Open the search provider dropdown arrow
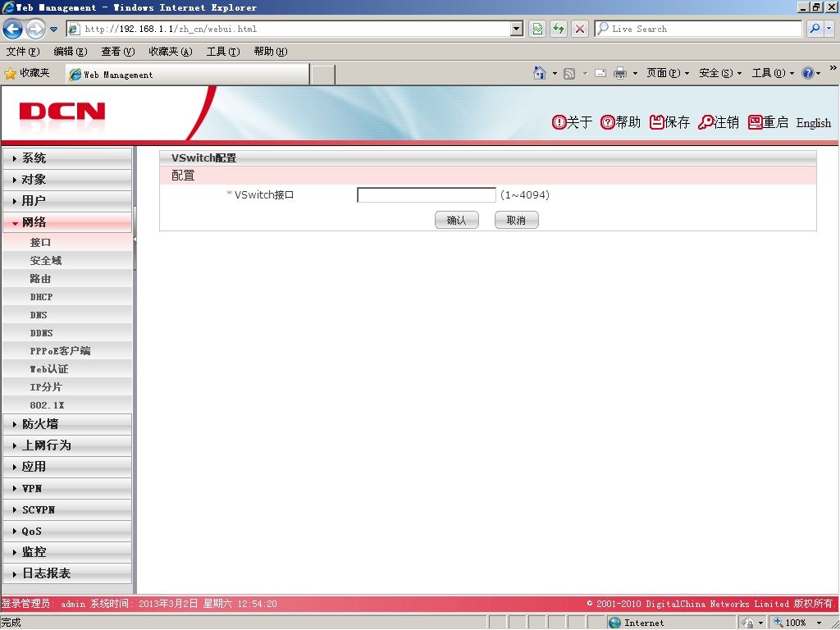840x630 pixels. (x=829, y=29)
